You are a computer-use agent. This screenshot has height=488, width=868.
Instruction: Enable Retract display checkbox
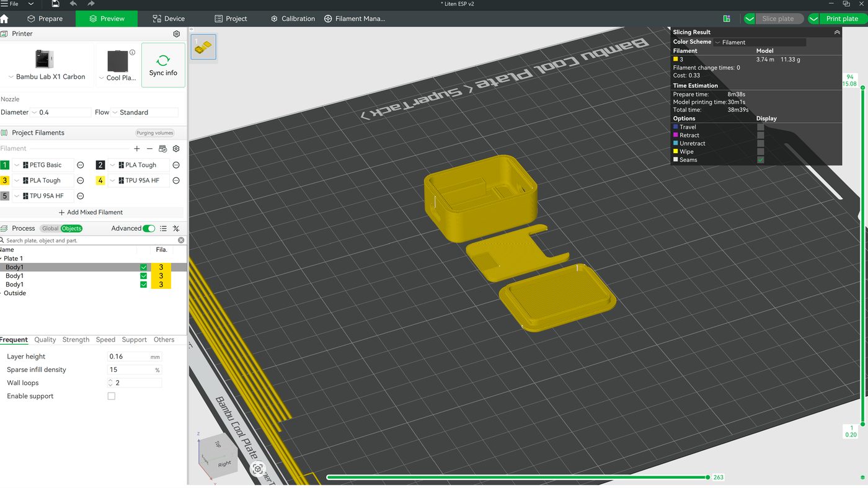761,135
